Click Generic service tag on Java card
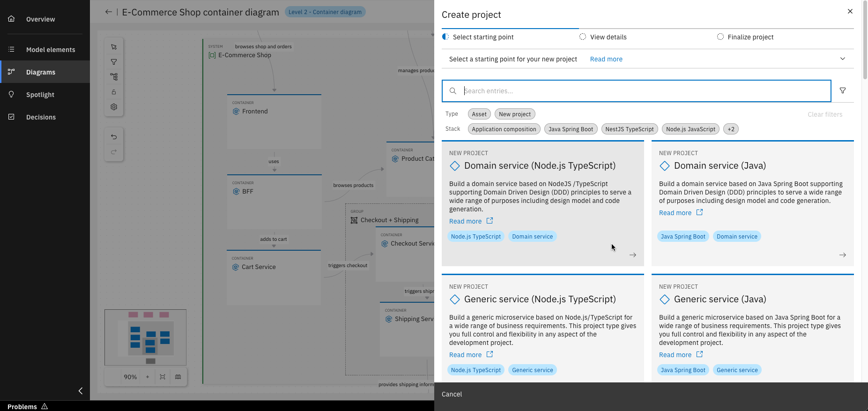This screenshot has width=868, height=411. pos(737,370)
